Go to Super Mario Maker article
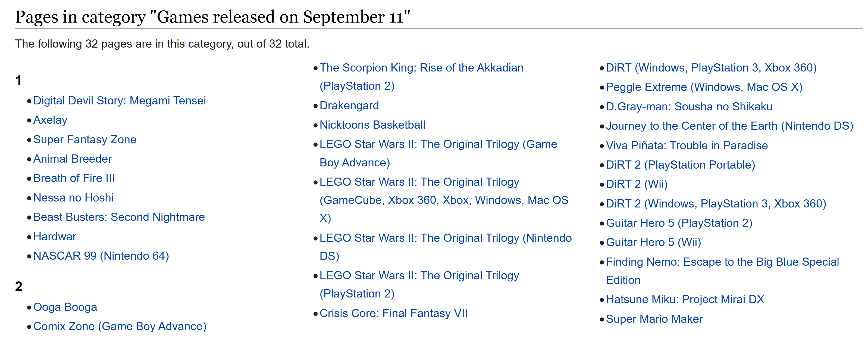868x341 pixels. click(x=654, y=319)
